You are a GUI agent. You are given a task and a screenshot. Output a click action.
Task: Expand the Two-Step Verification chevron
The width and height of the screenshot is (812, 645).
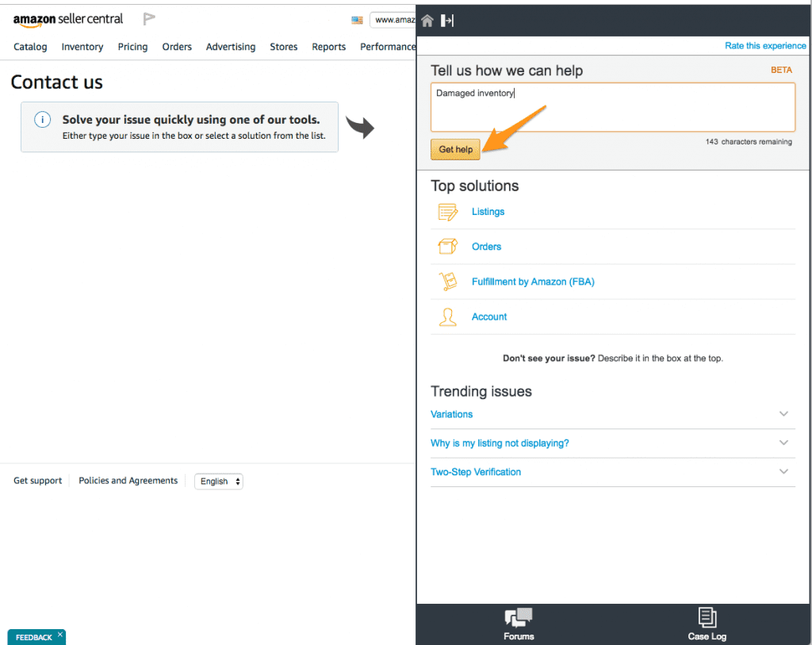[x=783, y=471]
